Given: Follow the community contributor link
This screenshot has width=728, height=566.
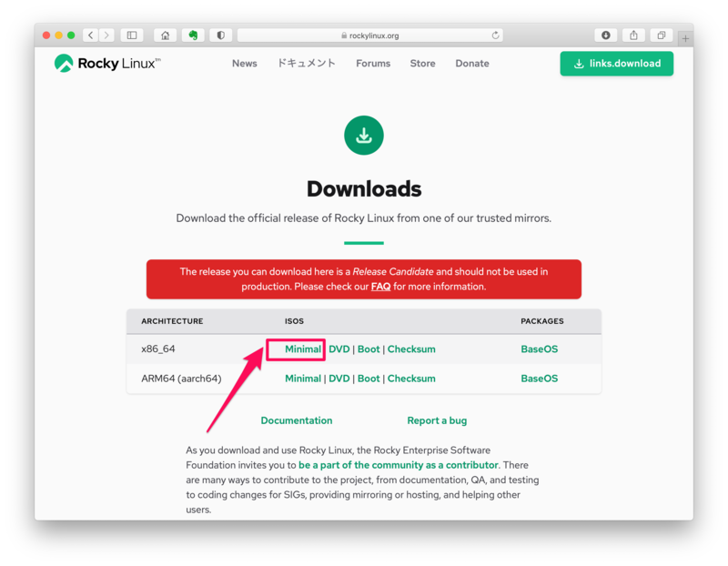Looking at the screenshot, I should point(398,465).
